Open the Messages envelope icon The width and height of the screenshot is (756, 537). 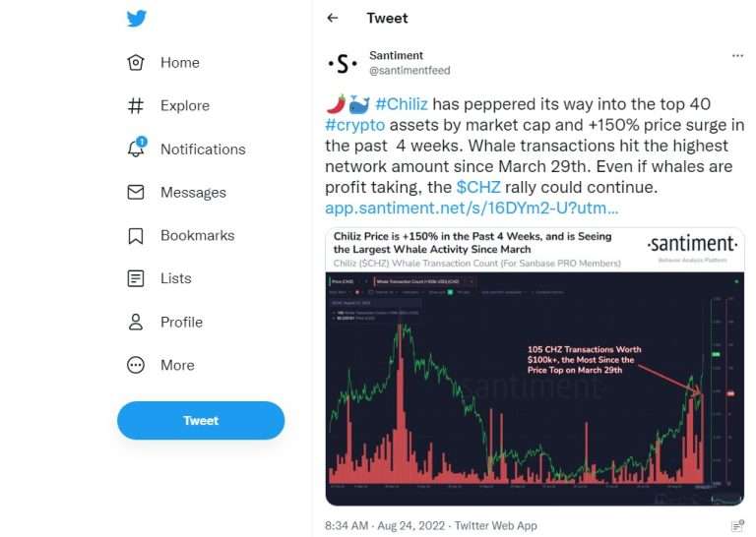(136, 192)
